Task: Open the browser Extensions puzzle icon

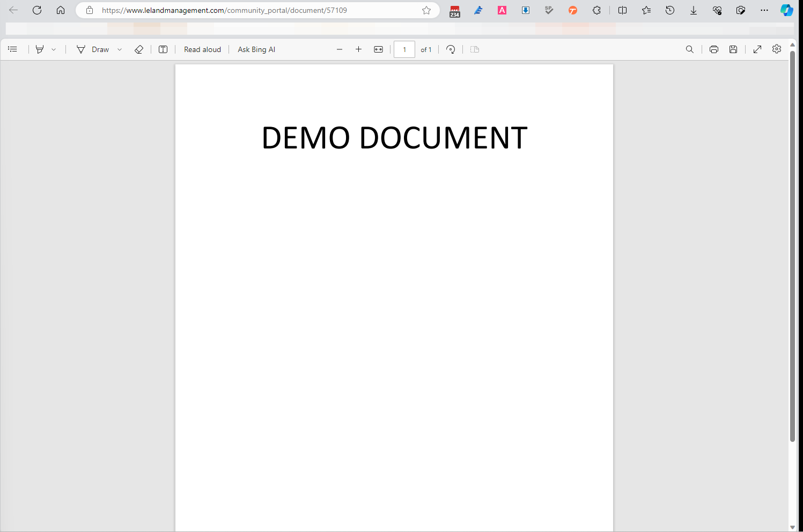Action: [x=596, y=10]
